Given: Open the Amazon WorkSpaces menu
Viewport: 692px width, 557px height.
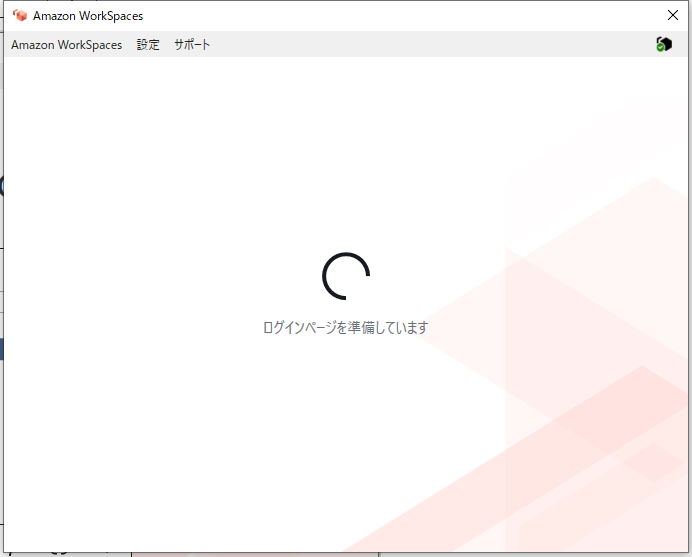Looking at the screenshot, I should [x=66, y=45].
